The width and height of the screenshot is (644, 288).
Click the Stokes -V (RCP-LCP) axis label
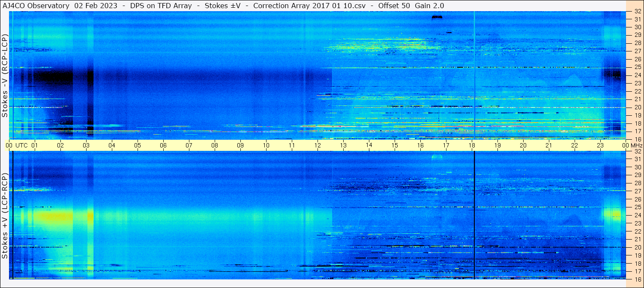click(5, 75)
